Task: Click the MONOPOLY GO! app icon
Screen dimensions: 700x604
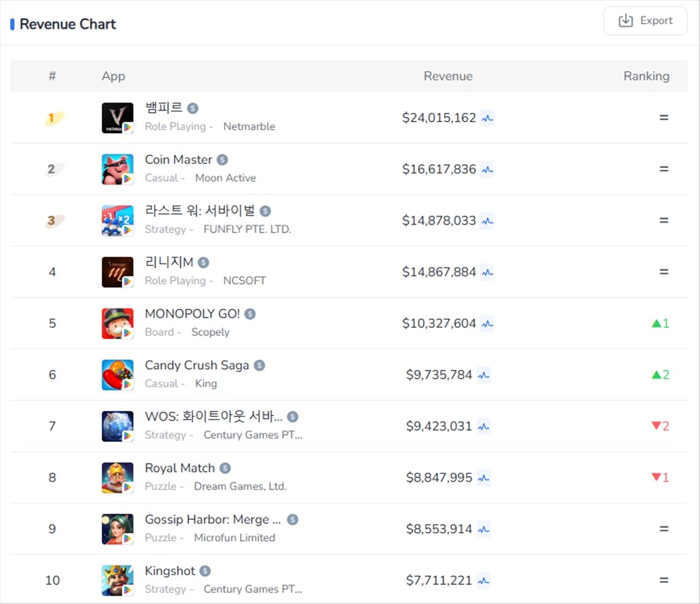Action: tap(117, 323)
